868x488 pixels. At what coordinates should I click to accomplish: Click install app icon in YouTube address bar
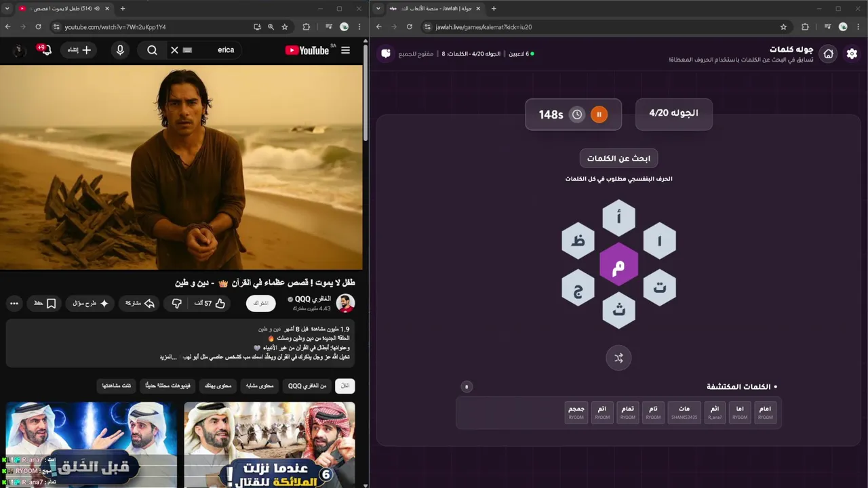point(257,27)
